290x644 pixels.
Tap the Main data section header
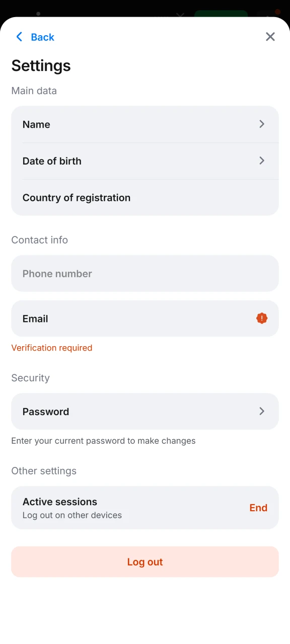pos(34,91)
